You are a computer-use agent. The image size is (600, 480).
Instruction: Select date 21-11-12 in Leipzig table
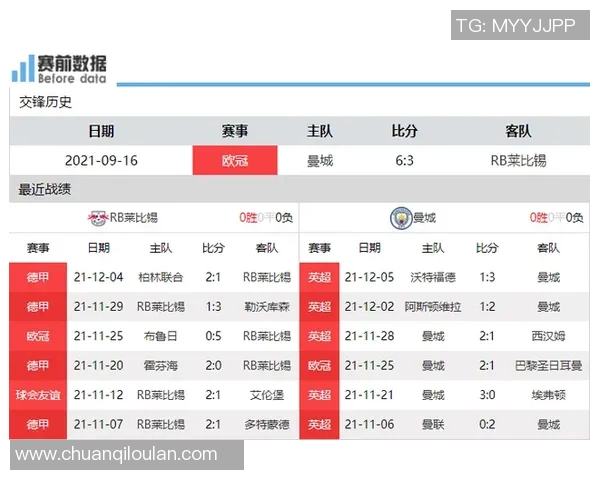[x=99, y=395]
